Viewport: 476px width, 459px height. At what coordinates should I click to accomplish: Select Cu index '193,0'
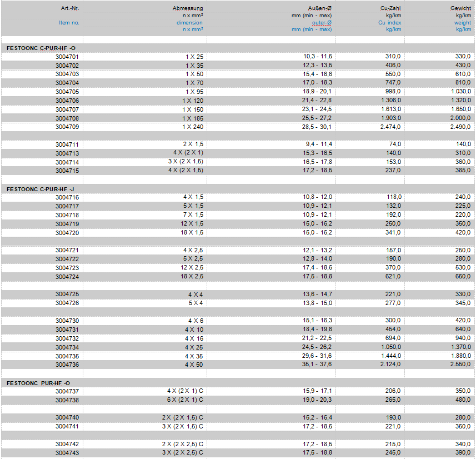(x=393, y=418)
